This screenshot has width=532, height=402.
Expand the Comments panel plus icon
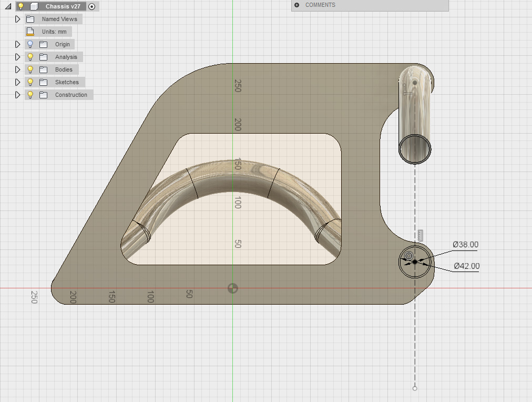pyautogui.click(x=297, y=5)
